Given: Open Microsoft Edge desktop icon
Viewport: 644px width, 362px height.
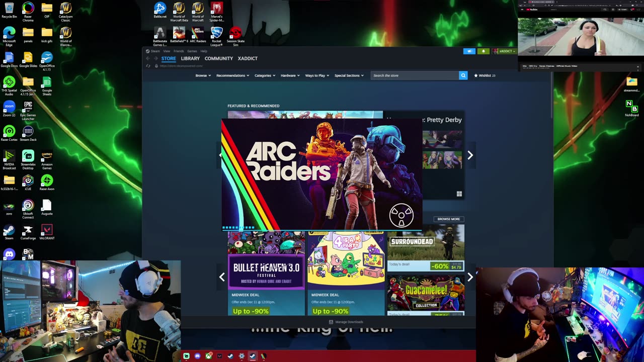Looking at the screenshot, I should click(x=9, y=36).
